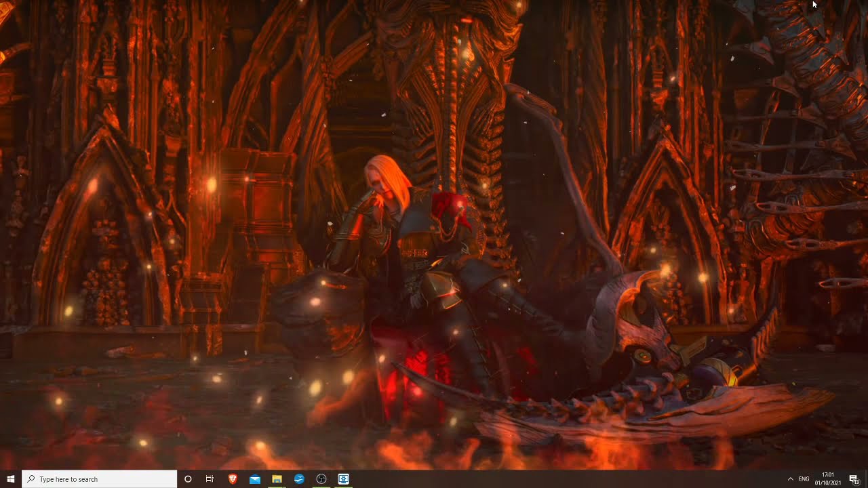Open the blue round app icon on taskbar
The width and height of the screenshot is (868, 488).
(299, 479)
